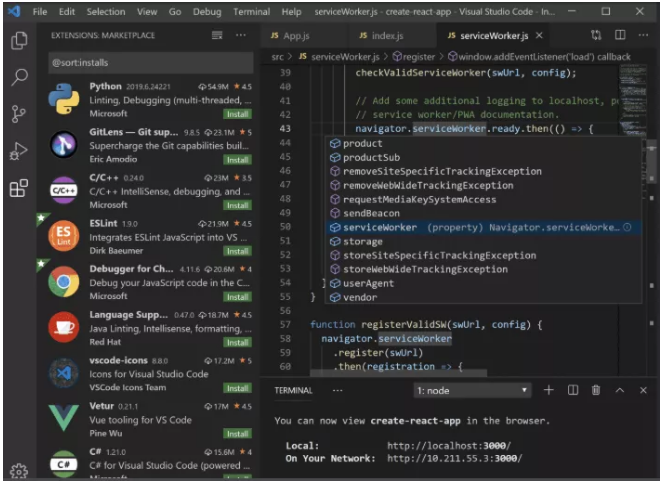Open Changes compare icon in editor toolbar
This screenshot has height=485, width=666.
pos(596,35)
